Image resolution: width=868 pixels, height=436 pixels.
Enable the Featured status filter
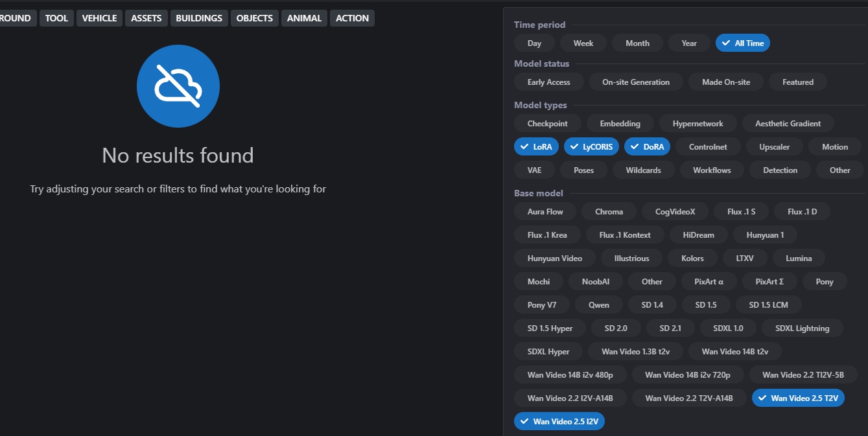798,82
